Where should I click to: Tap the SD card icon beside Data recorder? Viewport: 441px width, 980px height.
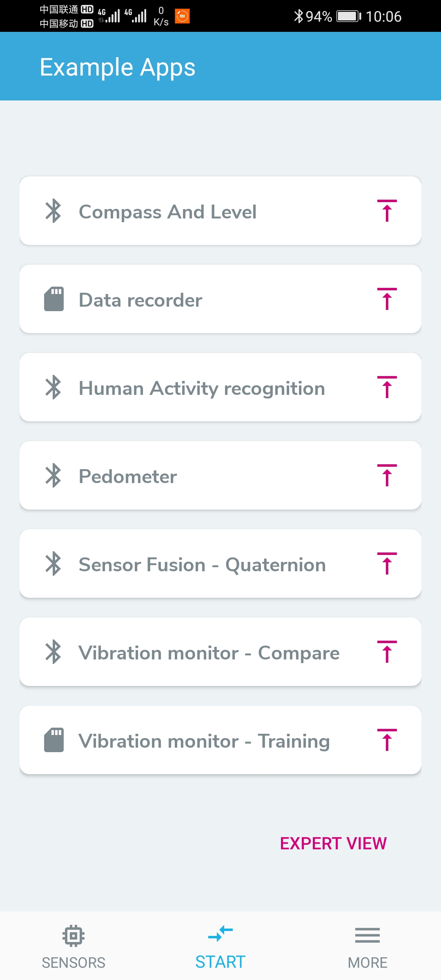(x=54, y=299)
